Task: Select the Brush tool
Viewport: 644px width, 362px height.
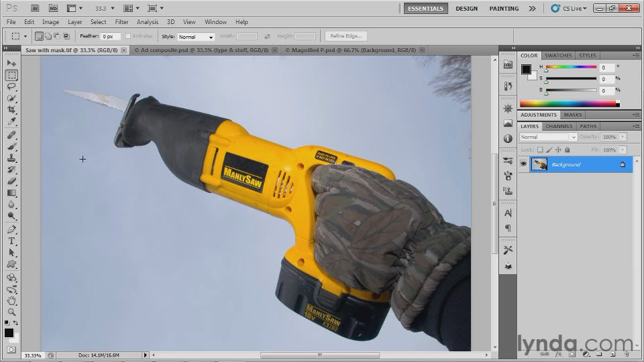Action: (11, 147)
